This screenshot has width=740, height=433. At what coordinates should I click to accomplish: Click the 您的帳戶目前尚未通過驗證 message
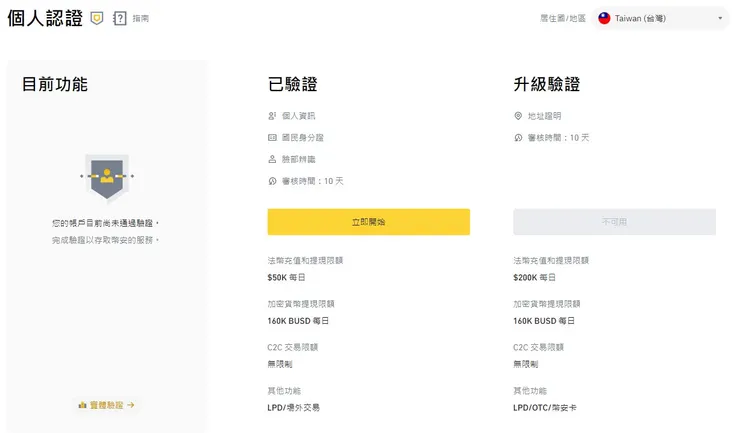(x=105, y=223)
